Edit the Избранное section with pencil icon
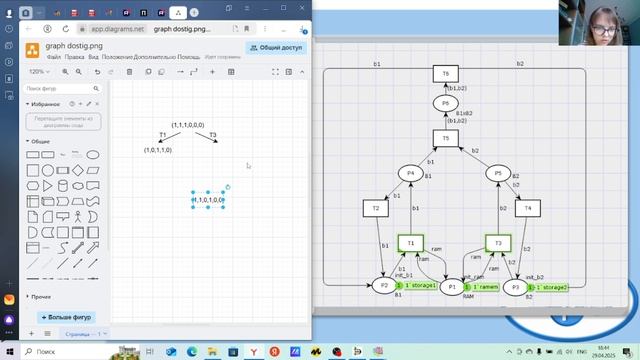 [x=89, y=104]
